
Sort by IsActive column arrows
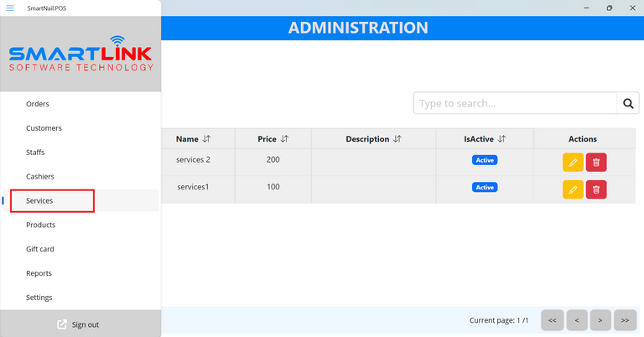(x=501, y=139)
